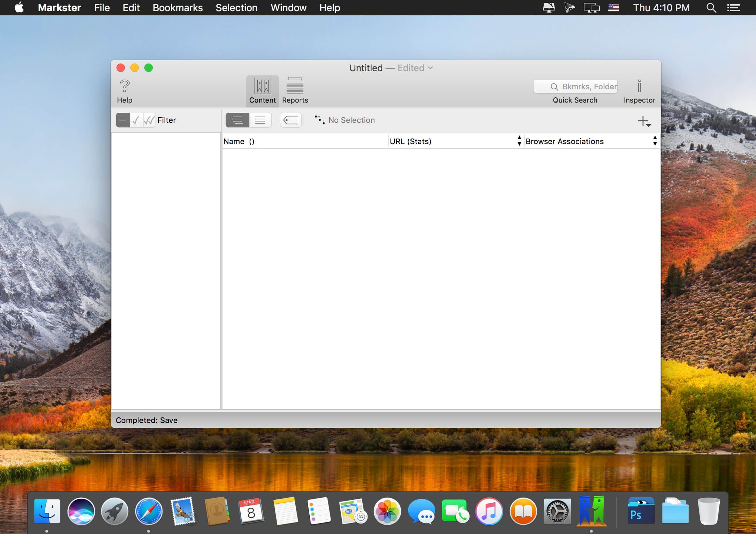The height and width of the screenshot is (534, 756).
Task: Click the tag icon button
Action: 290,120
